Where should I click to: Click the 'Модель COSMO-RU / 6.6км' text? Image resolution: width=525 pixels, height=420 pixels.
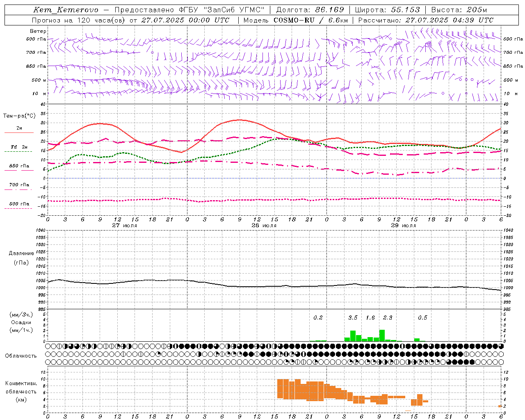(296, 20)
